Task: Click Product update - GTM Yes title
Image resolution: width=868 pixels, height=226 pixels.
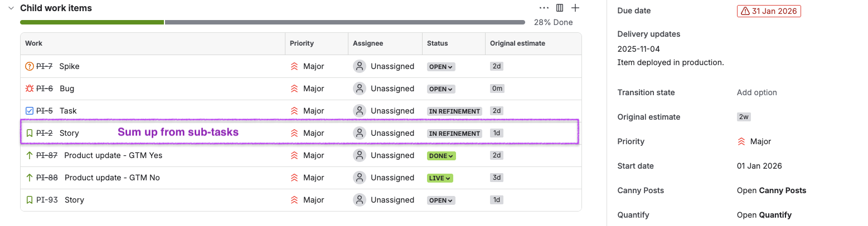Action: pyautogui.click(x=113, y=155)
